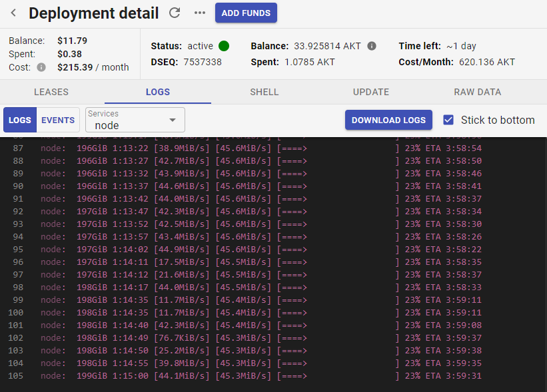
Task: Click the cost $215.39 / month
Action: pos(93,67)
